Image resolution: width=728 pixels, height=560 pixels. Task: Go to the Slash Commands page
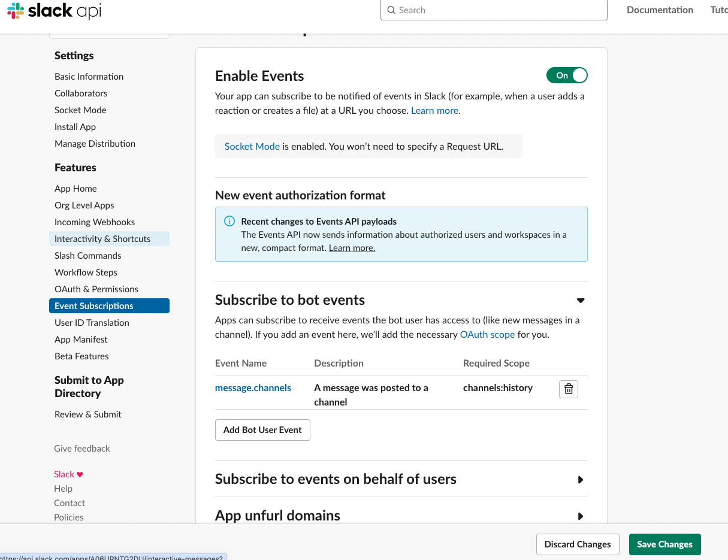tap(88, 256)
